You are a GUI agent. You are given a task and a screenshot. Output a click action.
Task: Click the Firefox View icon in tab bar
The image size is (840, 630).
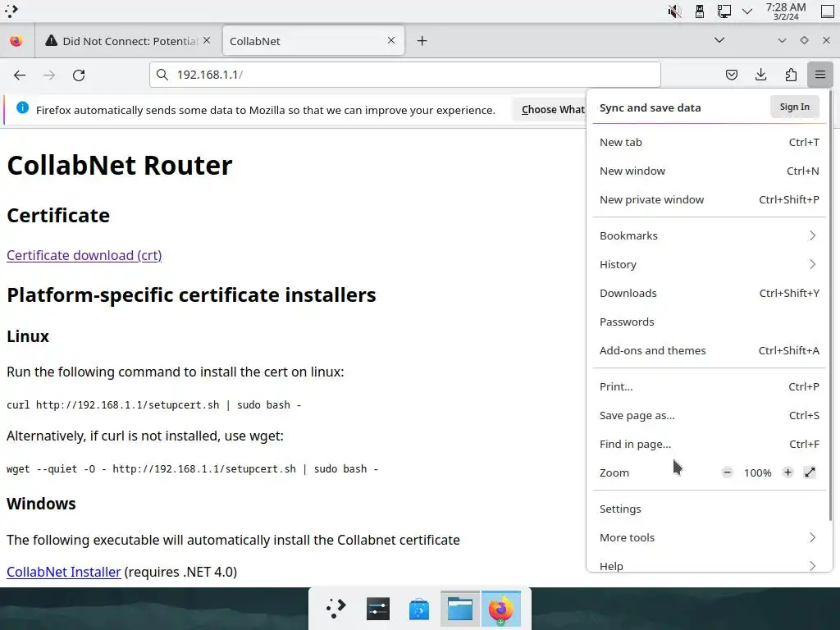[x=16, y=41]
